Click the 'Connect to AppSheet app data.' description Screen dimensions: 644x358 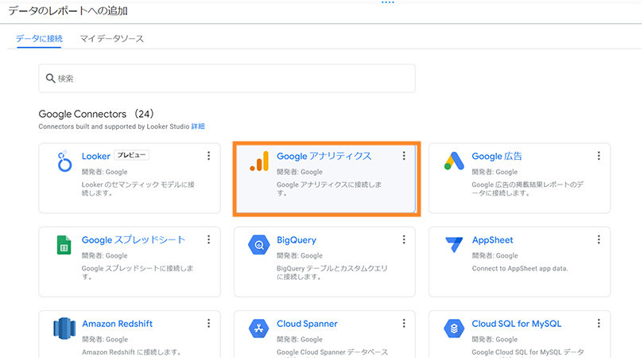coord(520,268)
